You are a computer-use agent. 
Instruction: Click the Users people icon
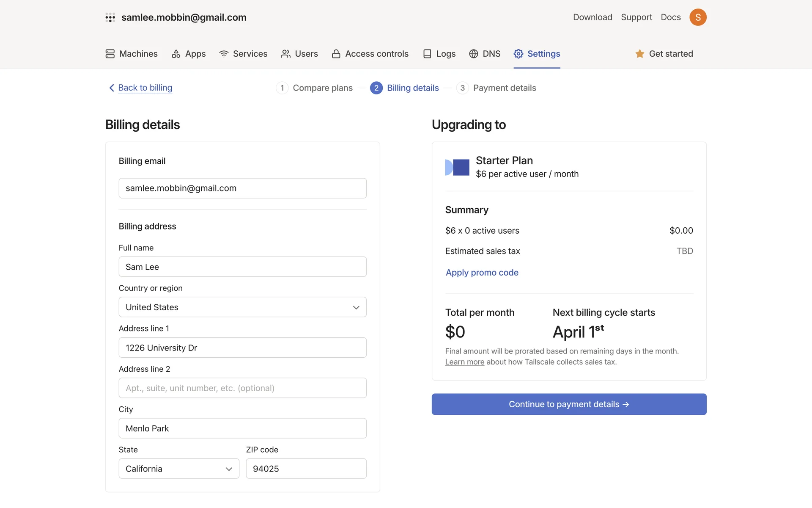click(285, 54)
